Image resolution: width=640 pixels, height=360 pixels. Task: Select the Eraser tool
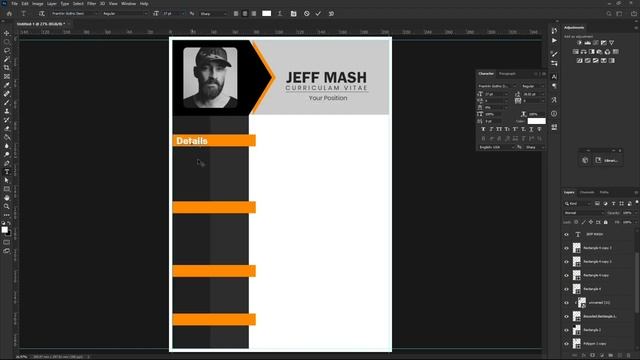click(x=7, y=128)
